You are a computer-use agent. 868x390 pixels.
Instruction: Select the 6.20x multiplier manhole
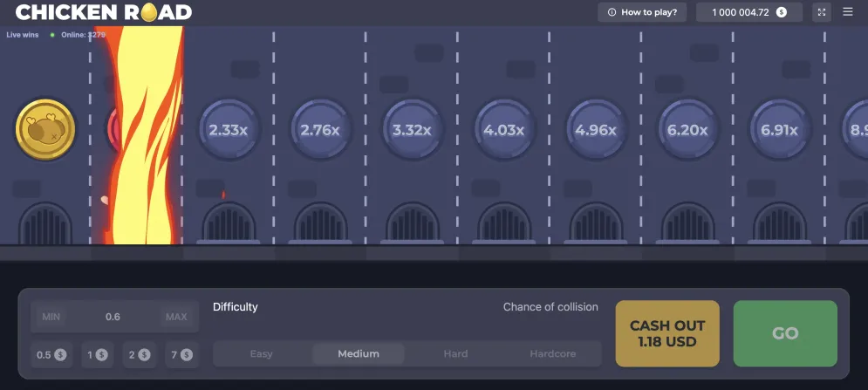[687, 130]
